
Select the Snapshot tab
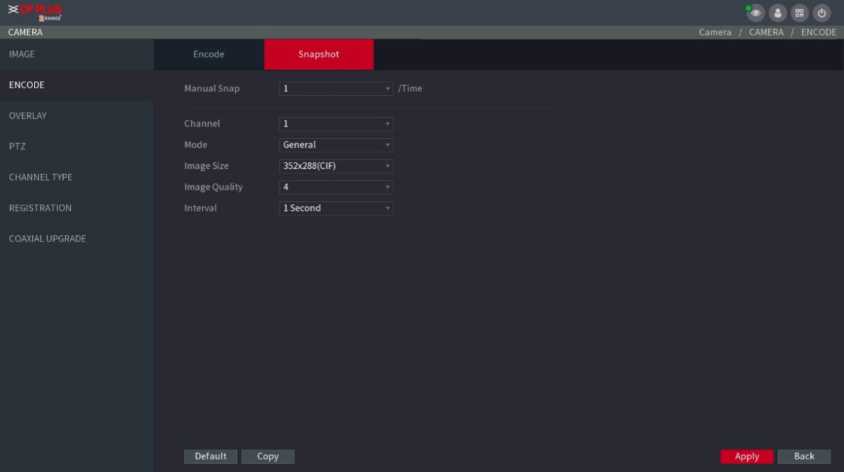point(318,54)
